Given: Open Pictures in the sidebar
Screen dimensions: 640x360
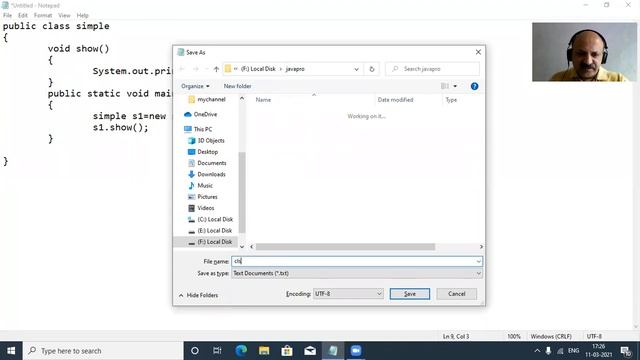Looking at the screenshot, I should click(203, 197).
